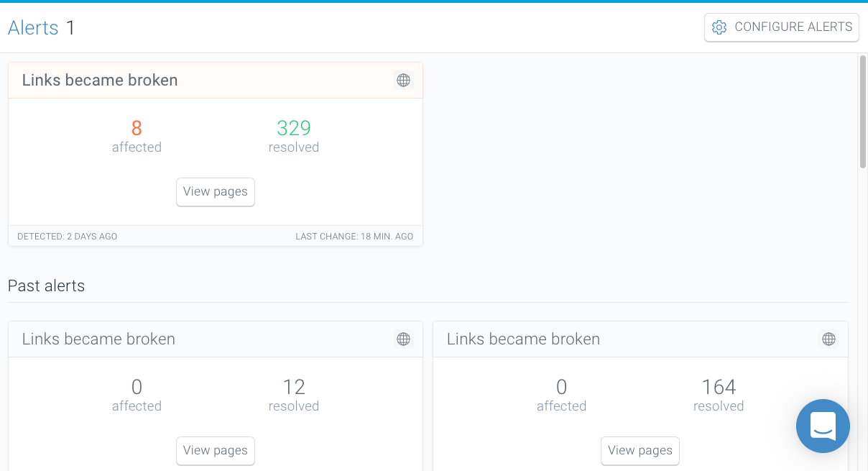868x471 pixels.
Task: Click globe icon on past alert with 164 resolved
Action: [828, 339]
